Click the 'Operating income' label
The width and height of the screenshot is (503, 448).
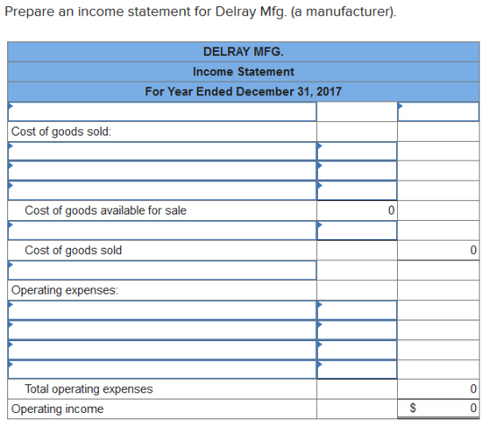click(x=57, y=408)
